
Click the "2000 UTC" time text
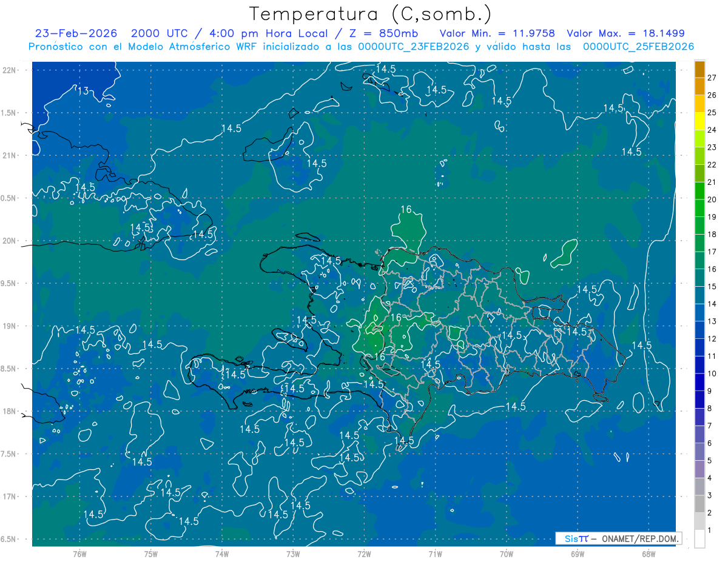click(x=160, y=33)
